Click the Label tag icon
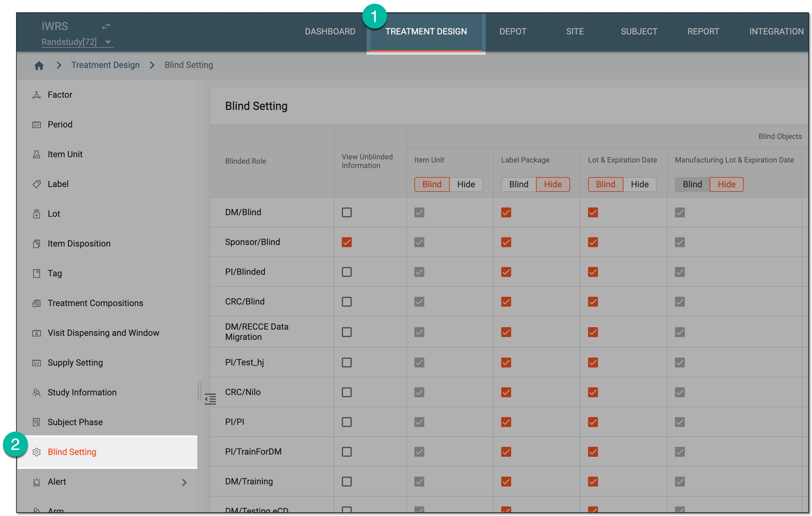The height and width of the screenshot is (516, 812). [36, 184]
